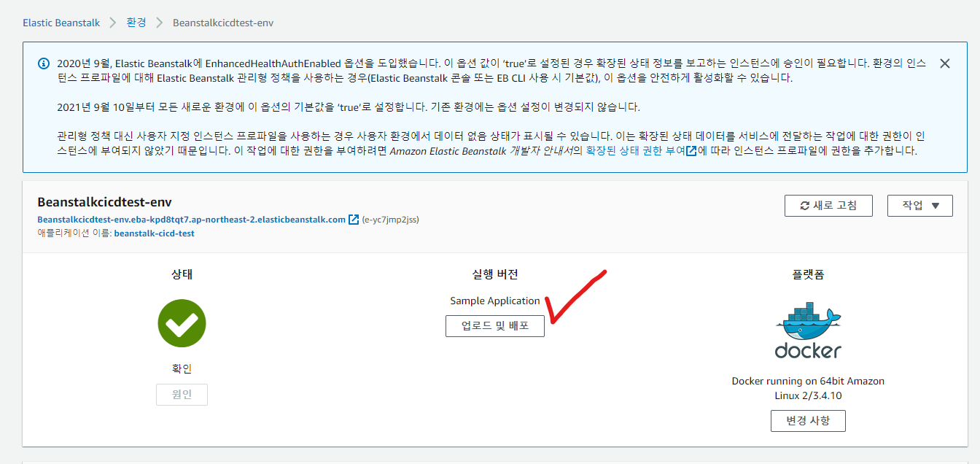Viewport: 980px width, 464px height.
Task: Select the Sample Application version text
Action: pyautogui.click(x=495, y=301)
